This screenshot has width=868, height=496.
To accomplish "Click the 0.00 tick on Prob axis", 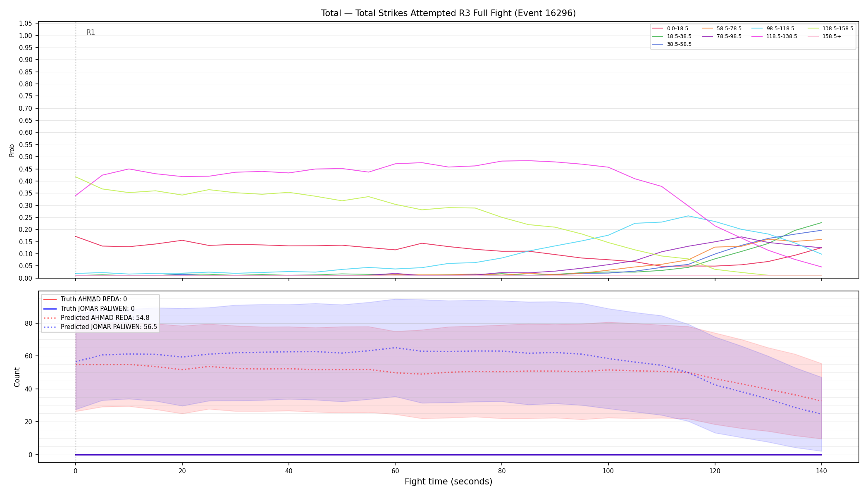I will click(x=26, y=278).
